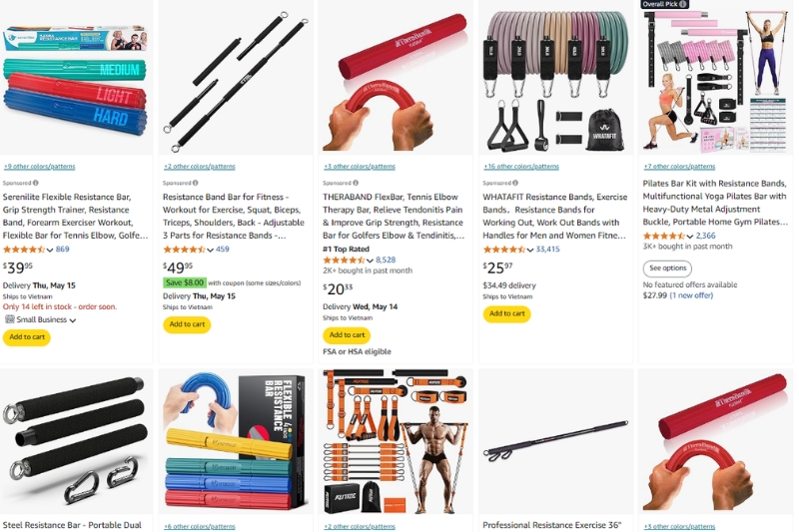The image size is (799, 532).
Task: Open rating popover for Pilates Bar Kit
Action: 690,237
